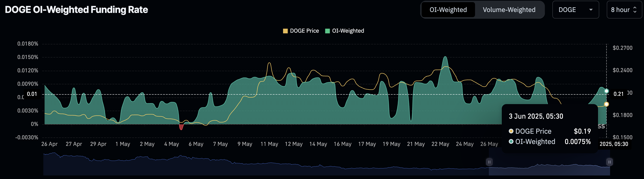This screenshot has width=644, height=179.
Task: Click the $0.2700 price axis label
Action: point(622,48)
